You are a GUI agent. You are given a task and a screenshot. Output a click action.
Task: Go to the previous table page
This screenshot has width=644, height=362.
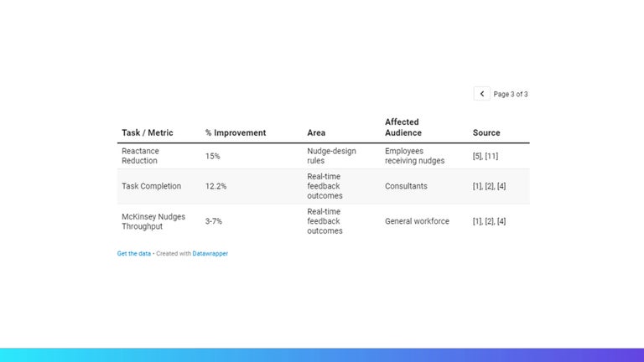tap(482, 94)
